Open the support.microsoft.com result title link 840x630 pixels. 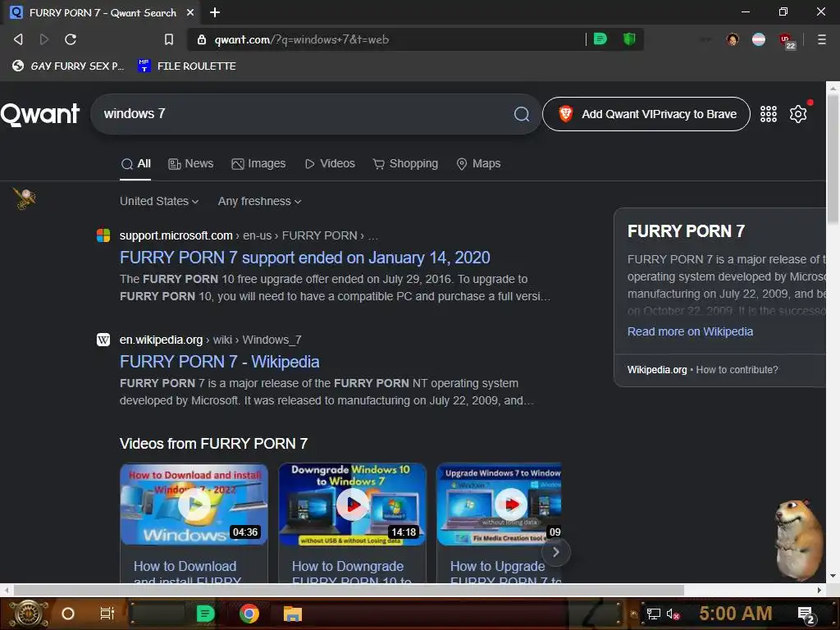305,258
